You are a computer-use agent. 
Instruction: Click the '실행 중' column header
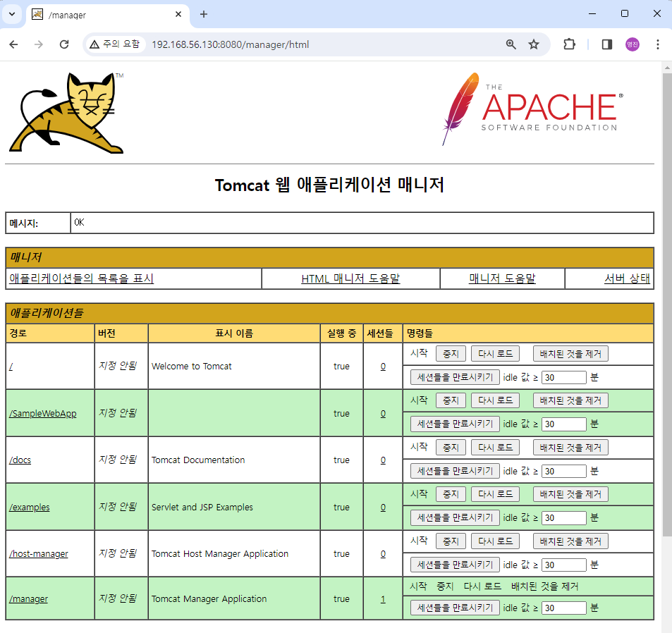[x=341, y=333]
